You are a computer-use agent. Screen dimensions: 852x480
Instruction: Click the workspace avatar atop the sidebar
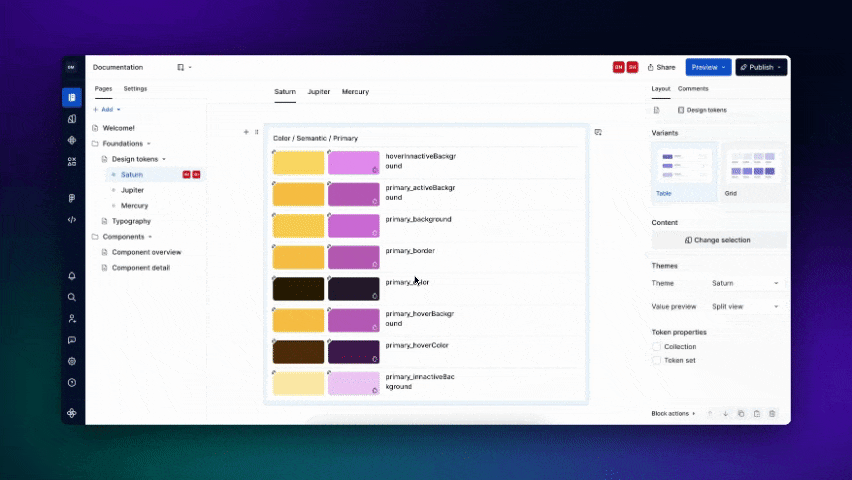click(71, 67)
